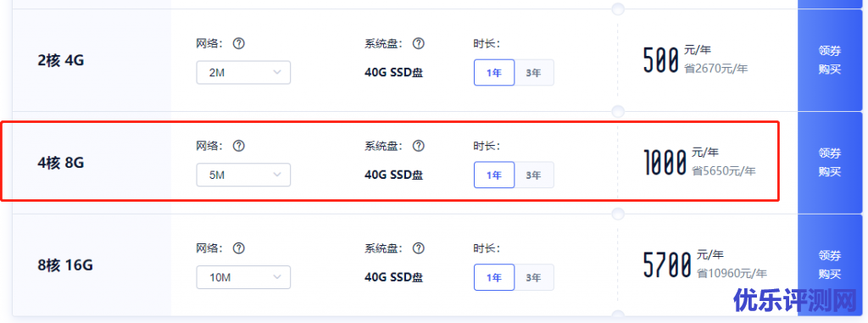Select 3年 duration for 4核 8G plan
868x323 pixels.
click(x=534, y=175)
